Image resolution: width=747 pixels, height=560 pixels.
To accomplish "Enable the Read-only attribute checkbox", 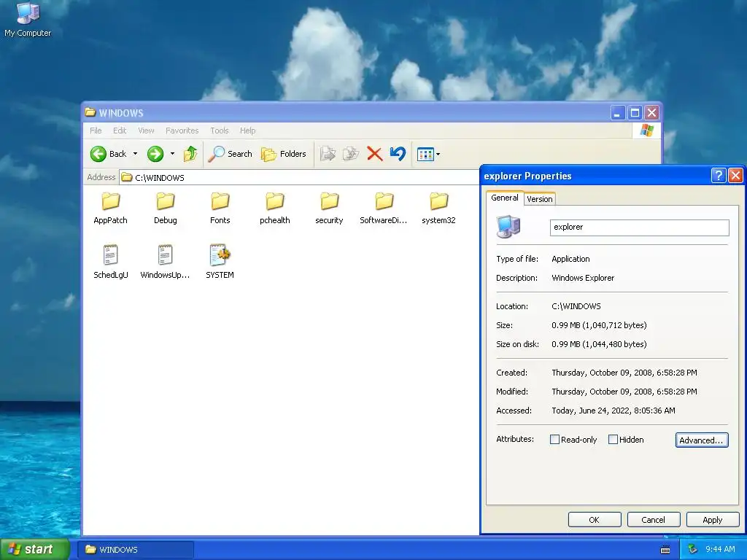I will pos(554,440).
